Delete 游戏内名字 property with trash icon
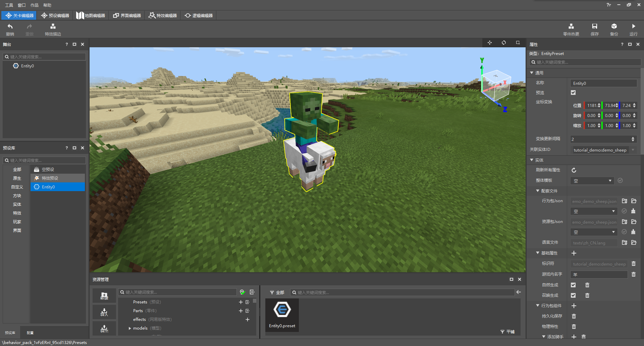Image resolution: width=644 pixels, height=346 pixels. tap(634, 274)
